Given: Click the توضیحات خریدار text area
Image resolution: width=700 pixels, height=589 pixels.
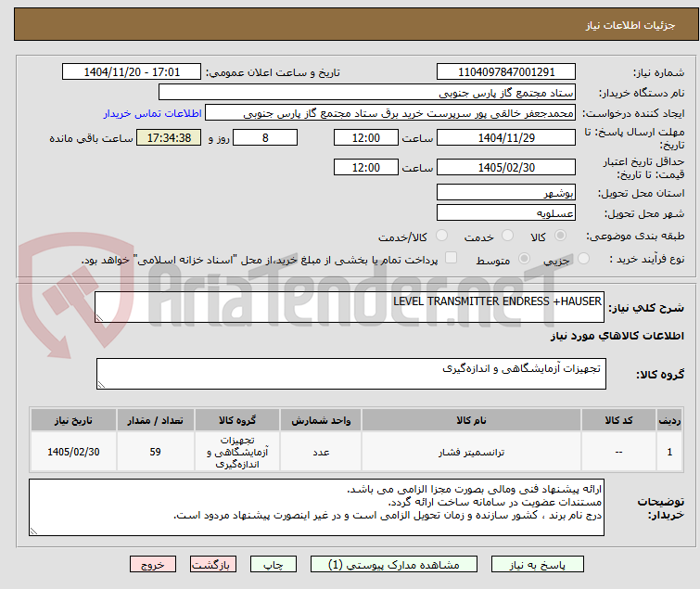Looking at the screenshot, I should pyautogui.click(x=316, y=507).
